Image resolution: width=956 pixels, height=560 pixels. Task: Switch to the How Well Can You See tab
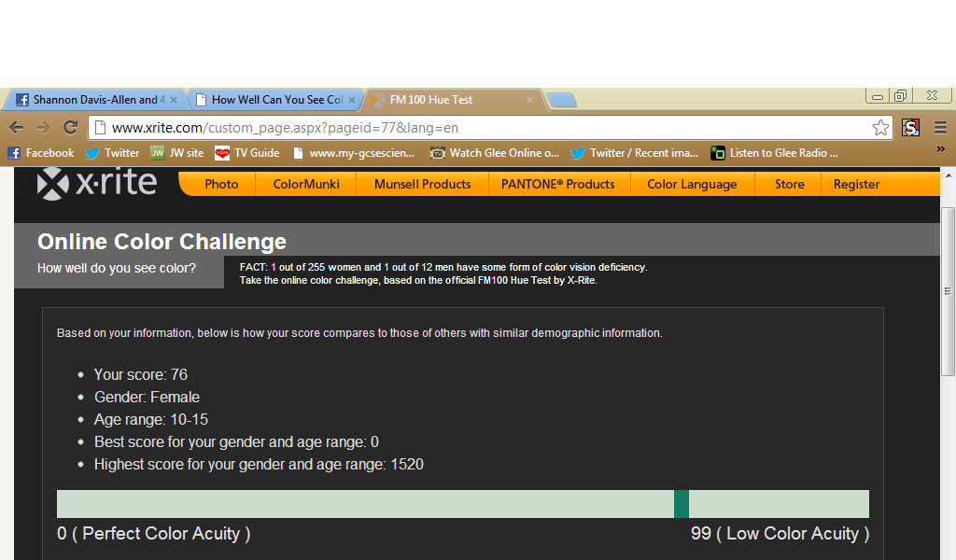click(269, 100)
